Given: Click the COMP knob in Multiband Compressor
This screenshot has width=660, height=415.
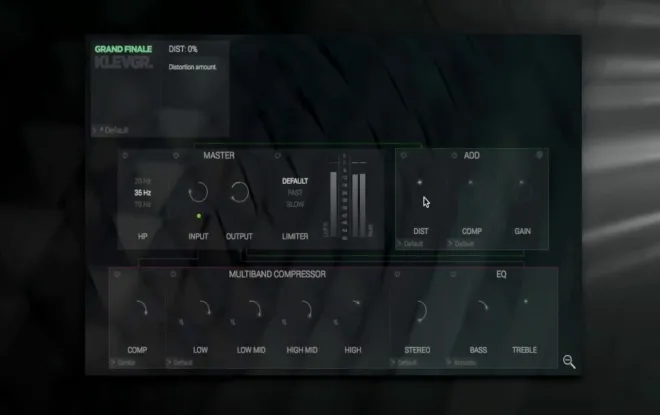Looking at the screenshot, I should pyautogui.click(x=138, y=311).
